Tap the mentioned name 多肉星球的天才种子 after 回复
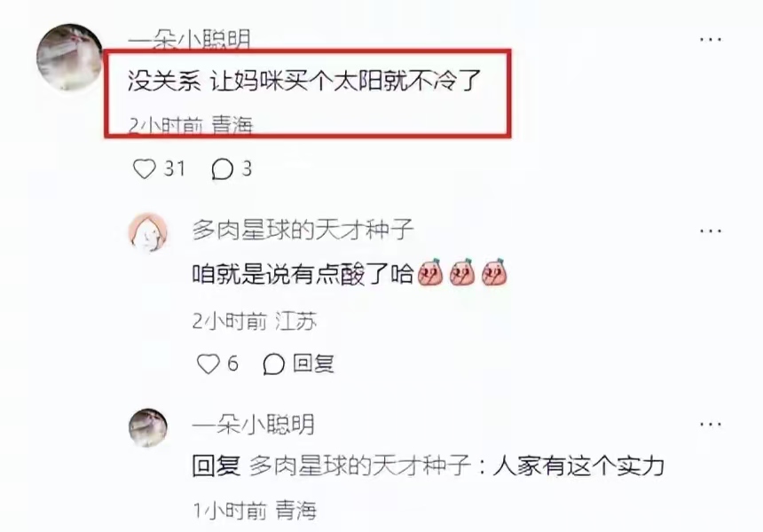Viewport: 763px width, 532px height. pyautogui.click(x=360, y=465)
